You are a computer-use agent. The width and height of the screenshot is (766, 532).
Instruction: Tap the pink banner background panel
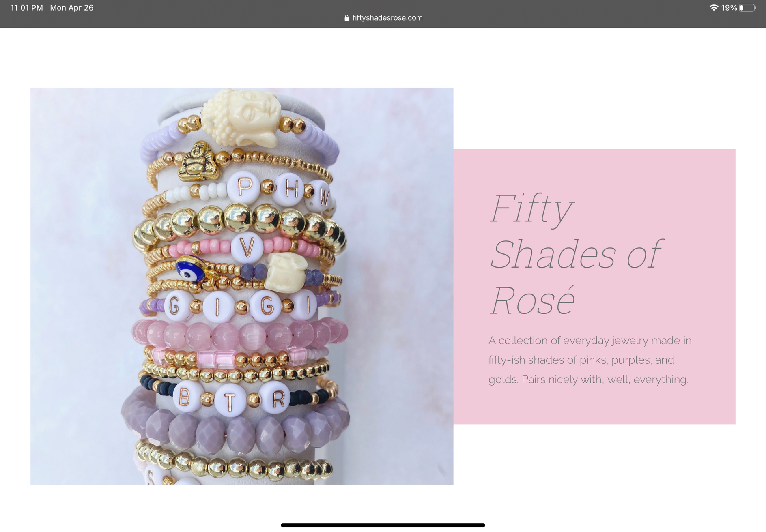click(x=594, y=287)
